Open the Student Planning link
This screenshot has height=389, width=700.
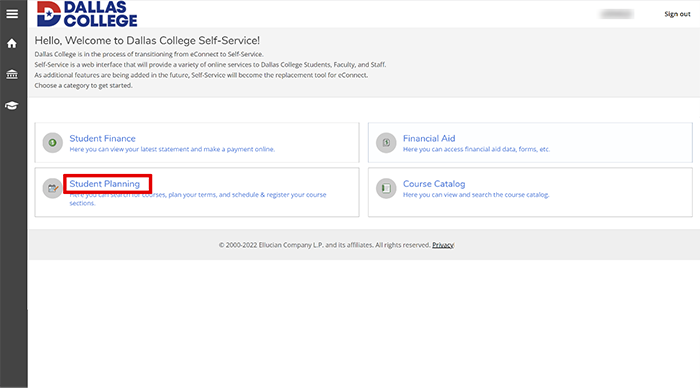(x=104, y=184)
